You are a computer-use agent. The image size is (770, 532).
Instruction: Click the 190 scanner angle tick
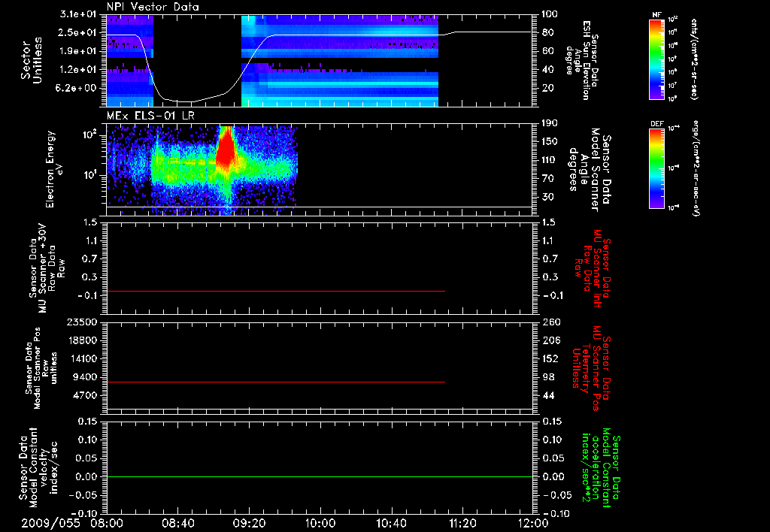pyautogui.click(x=550, y=123)
